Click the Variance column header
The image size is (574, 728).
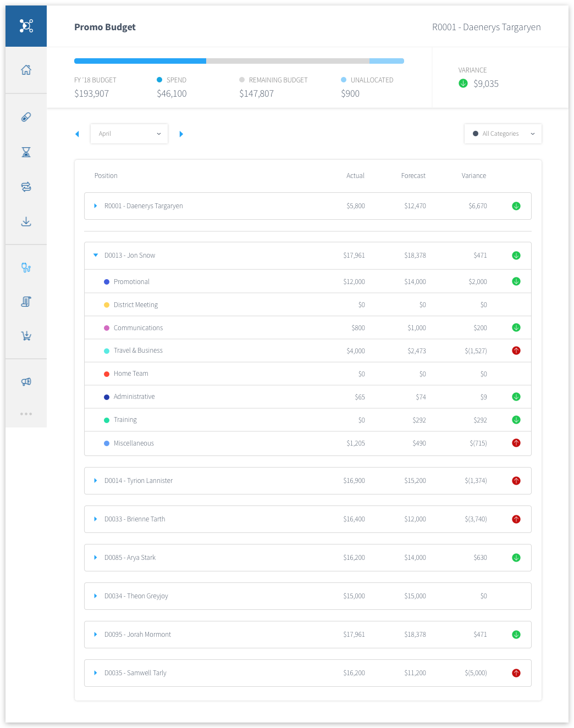tap(474, 176)
